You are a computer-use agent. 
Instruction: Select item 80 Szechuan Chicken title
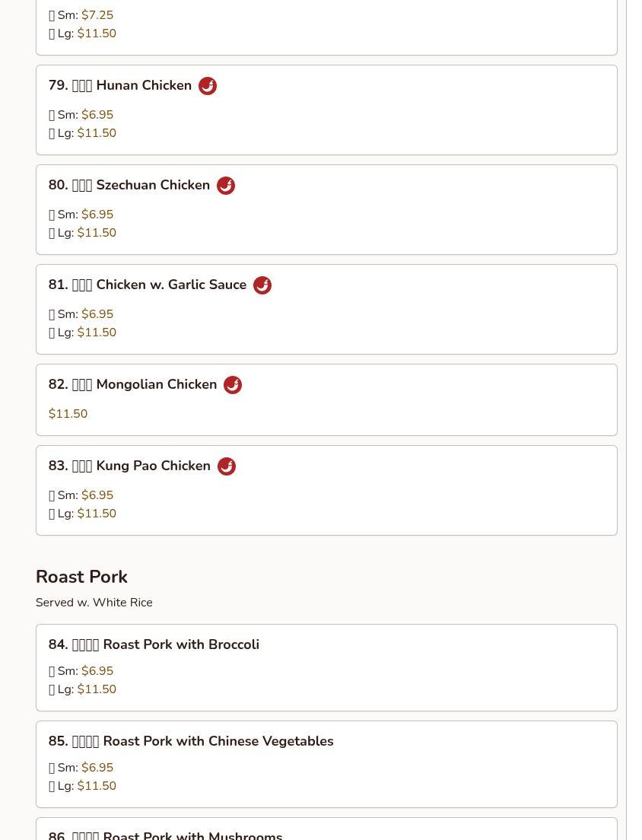click(x=129, y=186)
